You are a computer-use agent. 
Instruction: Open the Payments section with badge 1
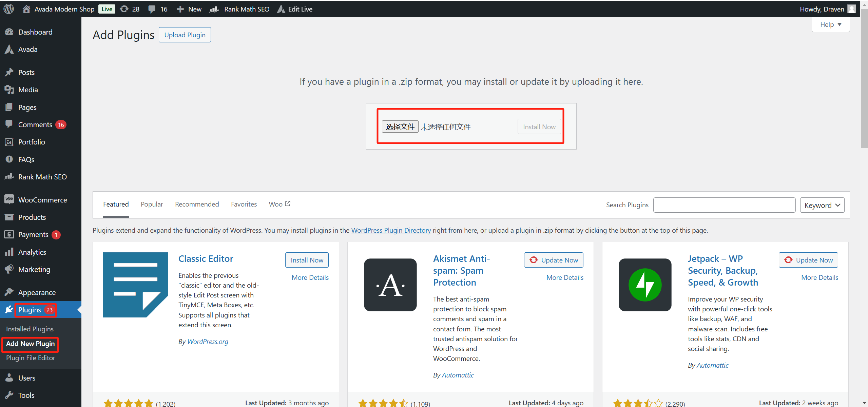[35, 234]
